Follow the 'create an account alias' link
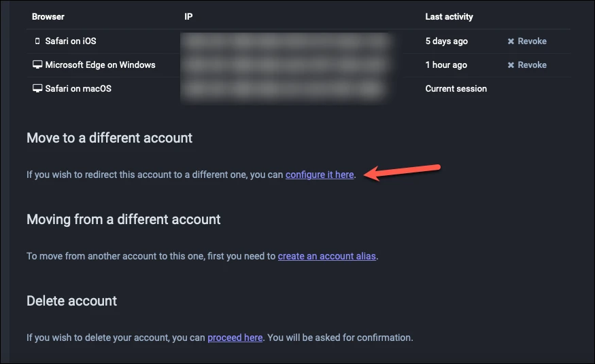Screen dimensions: 595x364 pyautogui.click(x=326, y=256)
